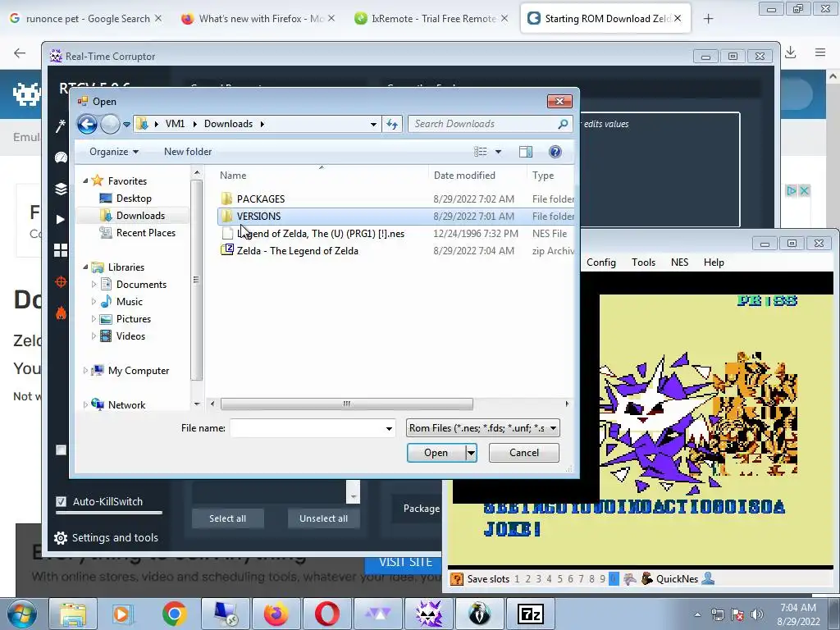Select the red crosshair target icon
This screenshot has height=630, width=840.
61,282
